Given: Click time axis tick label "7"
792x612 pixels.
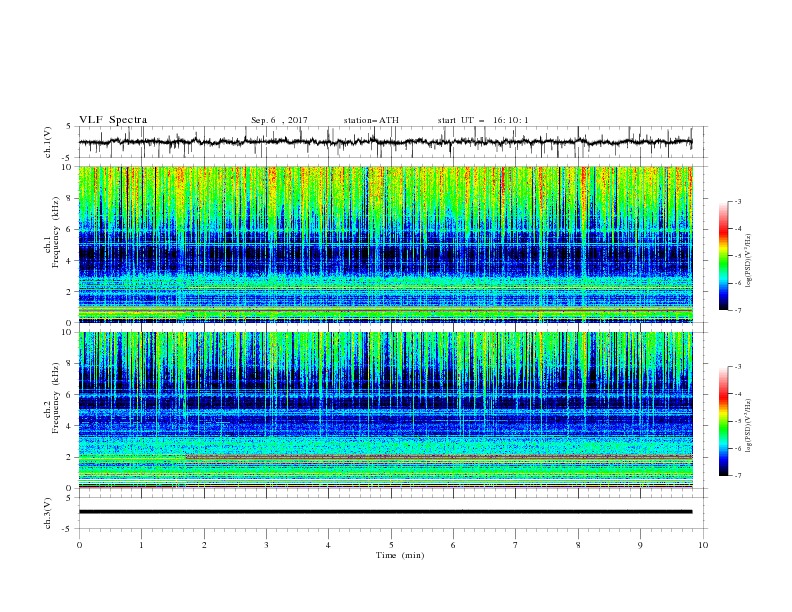Looking at the screenshot, I should point(516,545).
